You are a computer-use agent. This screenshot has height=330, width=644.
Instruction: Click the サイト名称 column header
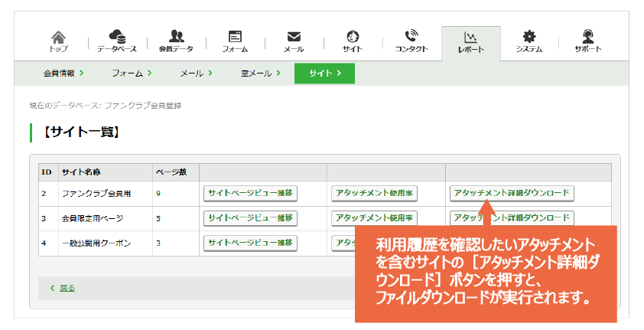click(x=81, y=172)
